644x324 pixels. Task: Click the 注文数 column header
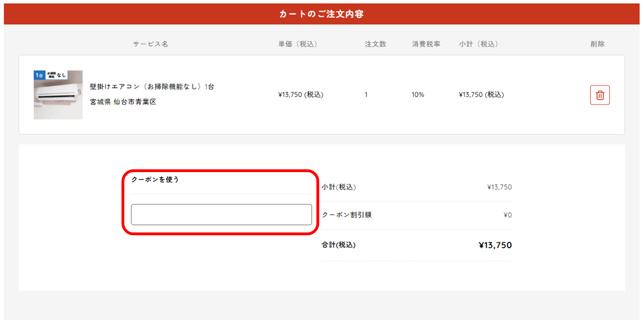point(375,44)
